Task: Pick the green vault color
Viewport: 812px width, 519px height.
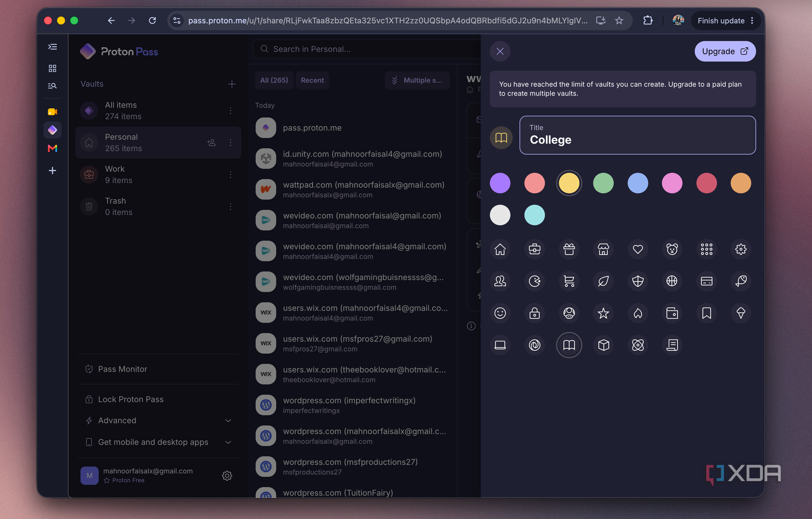Action: click(x=603, y=183)
